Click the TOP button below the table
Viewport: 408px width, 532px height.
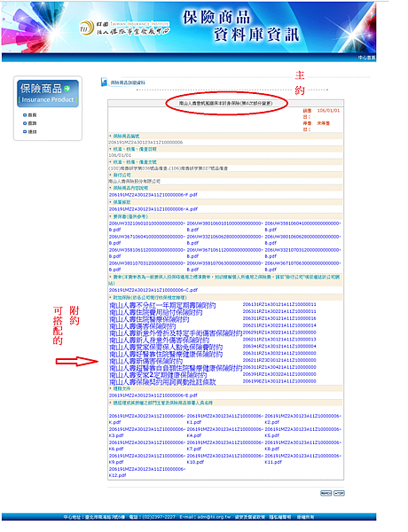(x=339, y=493)
